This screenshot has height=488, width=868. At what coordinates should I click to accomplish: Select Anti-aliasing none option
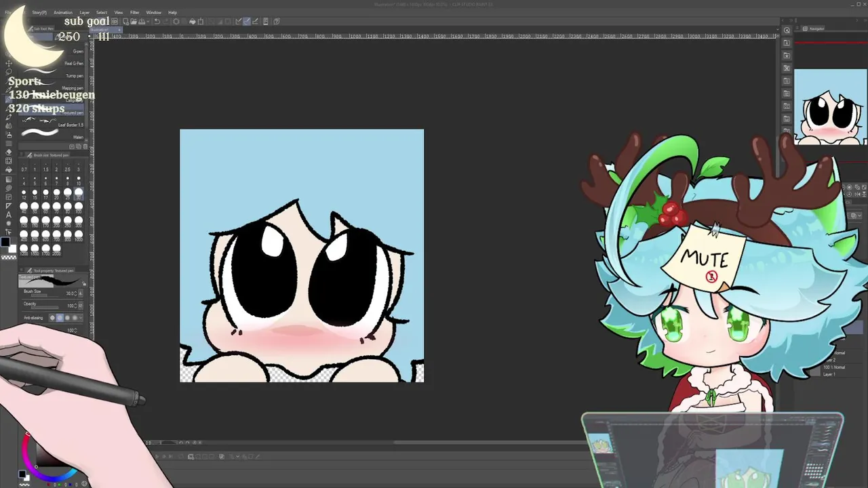coord(53,318)
